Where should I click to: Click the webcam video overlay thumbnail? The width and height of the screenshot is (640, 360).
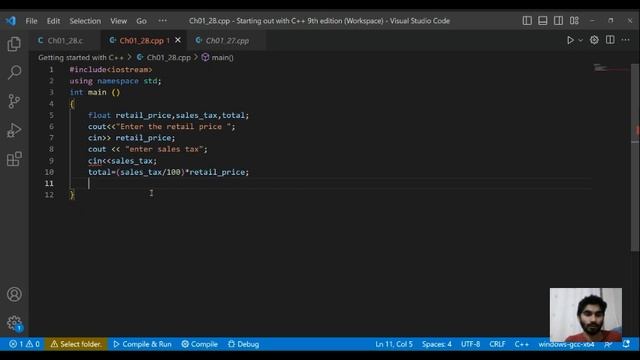(586, 315)
